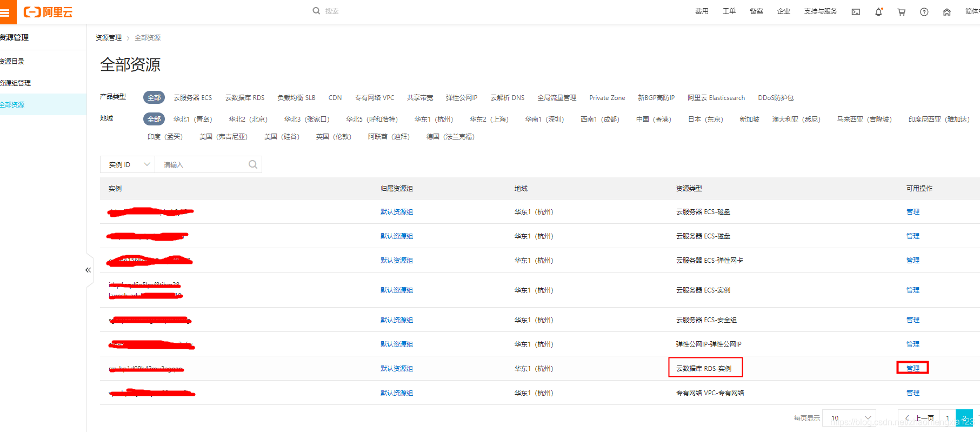The width and height of the screenshot is (980, 432).
Task: Click 管理 for the VPC-专有网络 row
Action: pyautogui.click(x=912, y=393)
